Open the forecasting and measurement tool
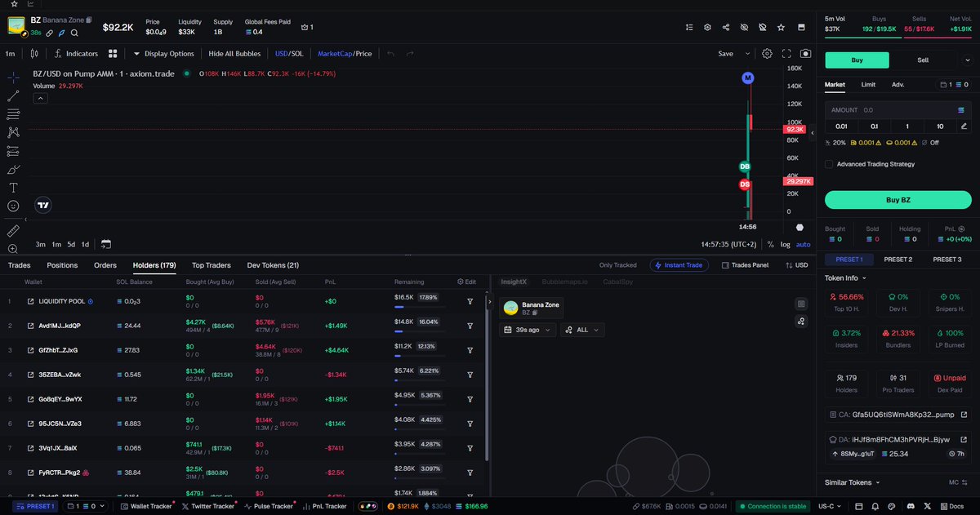The image size is (980, 515). (x=13, y=151)
